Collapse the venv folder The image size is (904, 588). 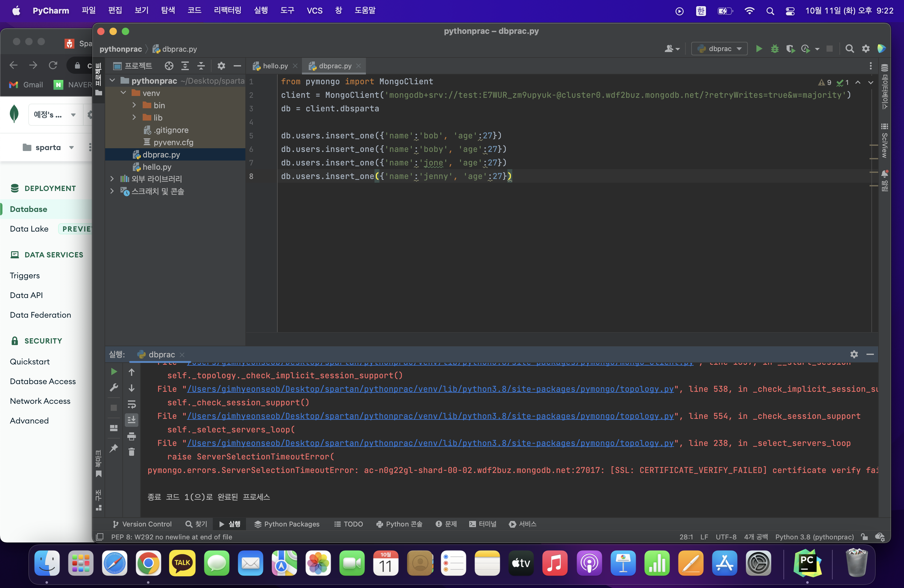pyautogui.click(x=123, y=93)
